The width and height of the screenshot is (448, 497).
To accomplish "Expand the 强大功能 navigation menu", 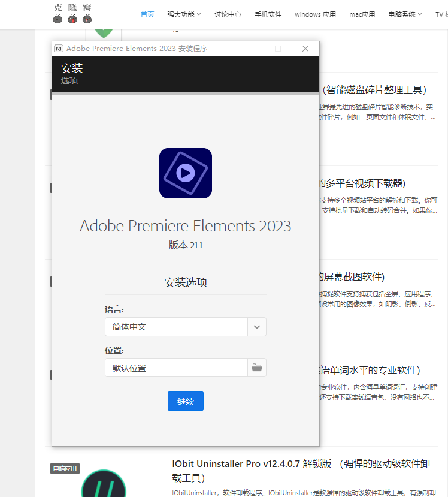I will click(184, 14).
